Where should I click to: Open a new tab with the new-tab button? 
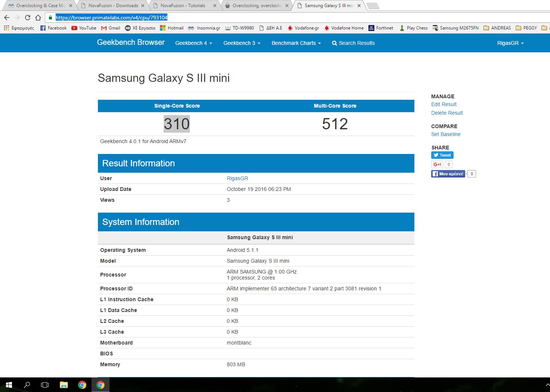pyautogui.click(x=373, y=6)
